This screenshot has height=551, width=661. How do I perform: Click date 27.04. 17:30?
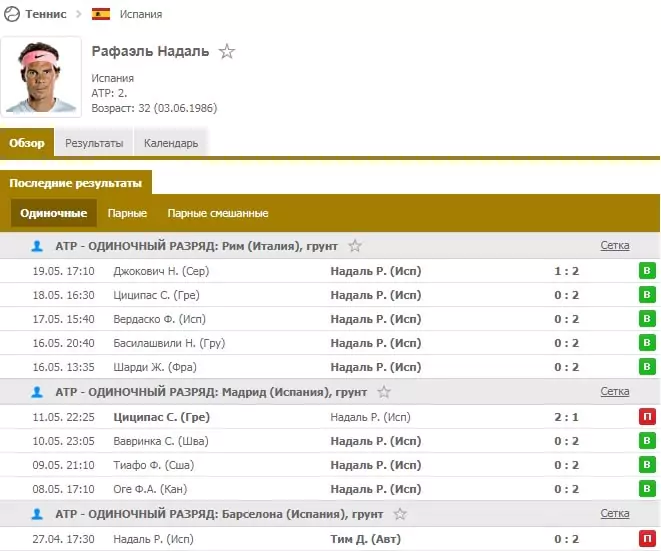64,539
